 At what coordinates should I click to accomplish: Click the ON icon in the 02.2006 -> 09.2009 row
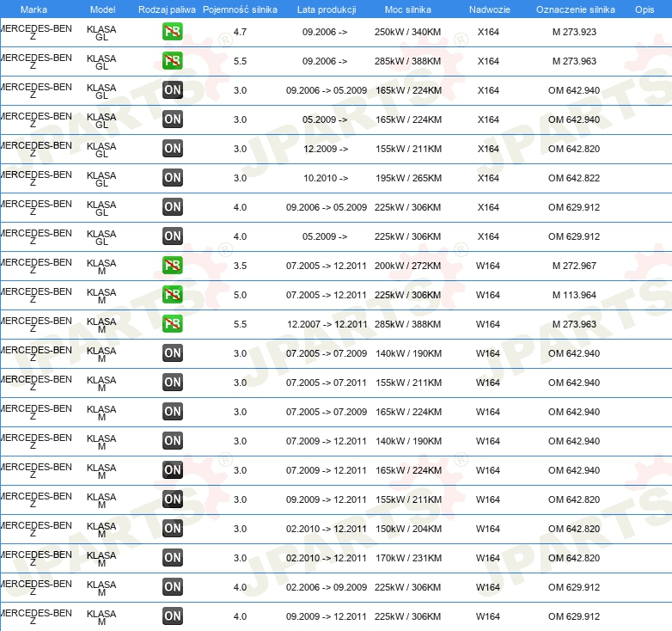(x=173, y=587)
